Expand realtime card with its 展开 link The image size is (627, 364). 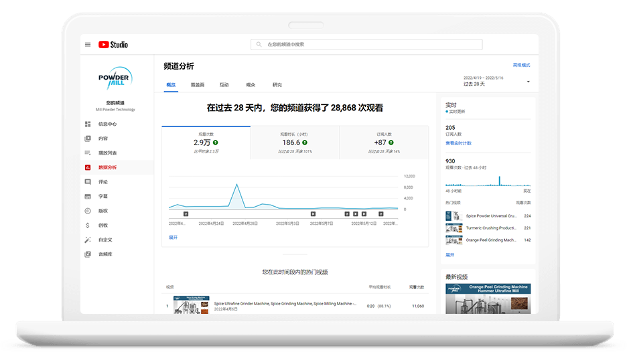[x=449, y=255]
